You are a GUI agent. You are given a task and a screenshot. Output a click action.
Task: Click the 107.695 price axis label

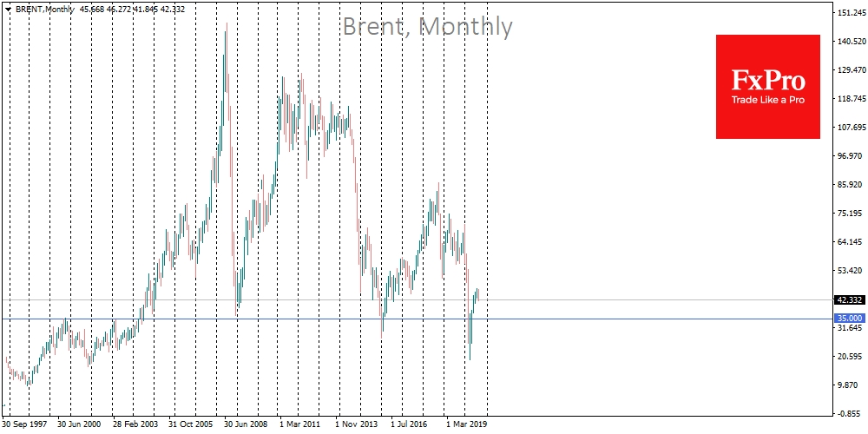click(x=852, y=128)
